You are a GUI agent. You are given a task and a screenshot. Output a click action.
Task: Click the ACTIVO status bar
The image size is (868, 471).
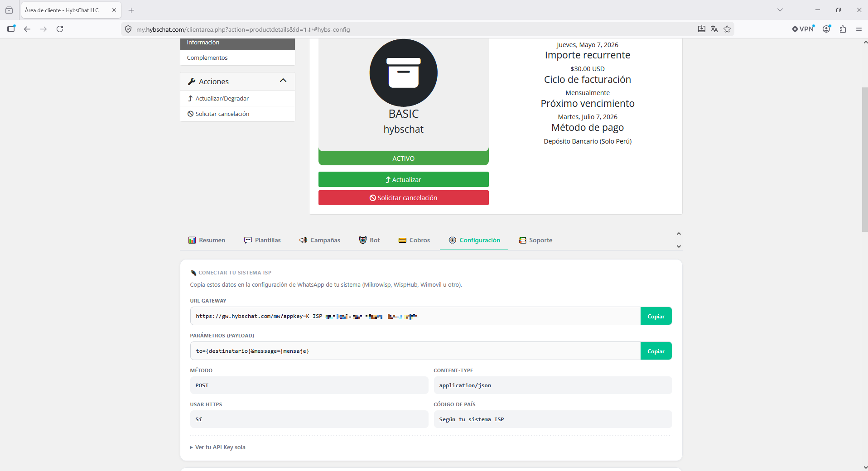click(403, 158)
